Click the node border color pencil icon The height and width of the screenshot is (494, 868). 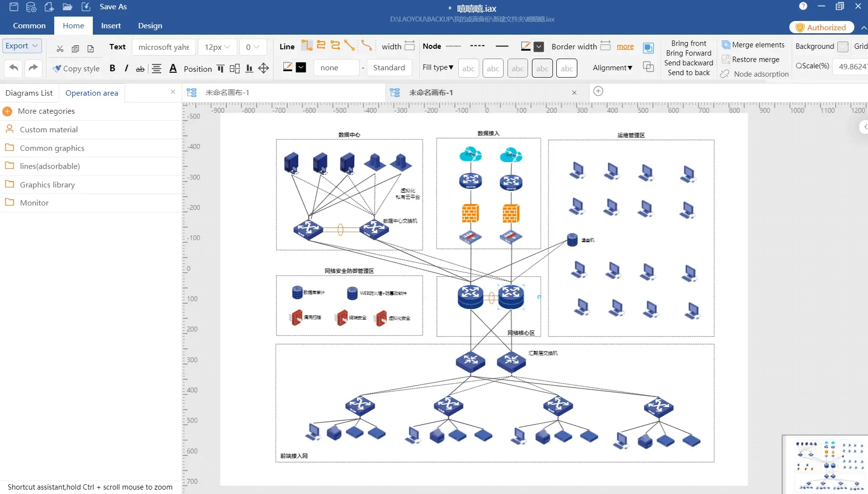tap(526, 46)
